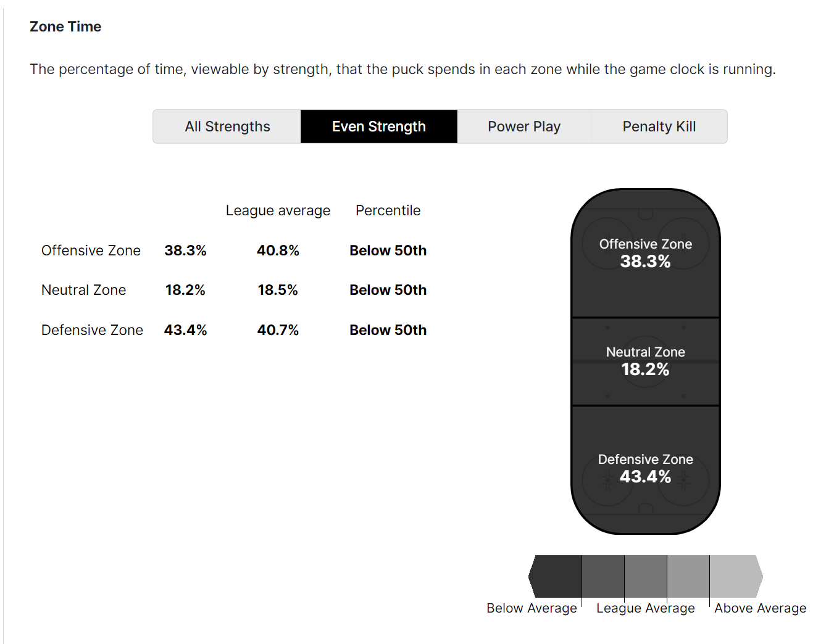Click the darkest Below Average legend swatch
Viewport: 834px width, 644px height.
(x=557, y=576)
